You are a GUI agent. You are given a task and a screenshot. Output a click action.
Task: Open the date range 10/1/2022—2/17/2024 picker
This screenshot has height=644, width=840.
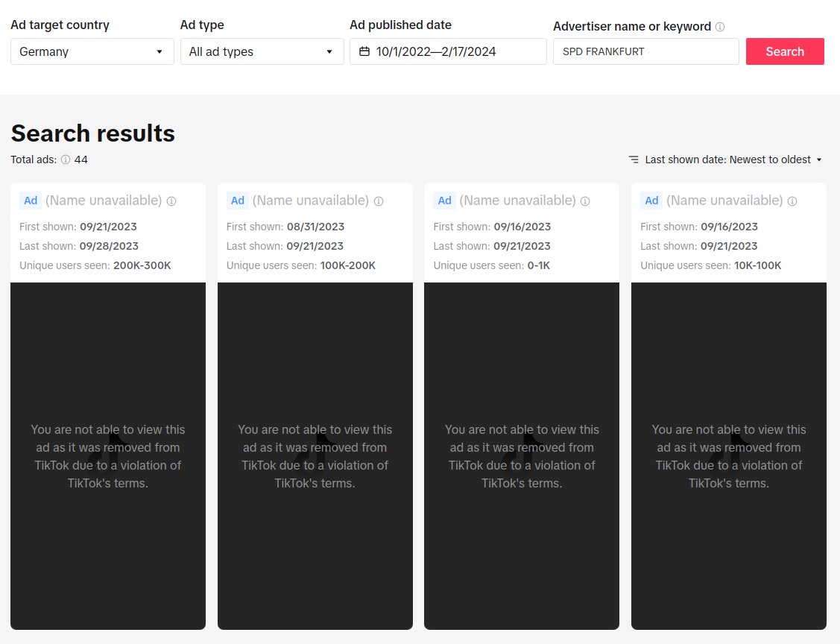pyautogui.click(x=448, y=51)
